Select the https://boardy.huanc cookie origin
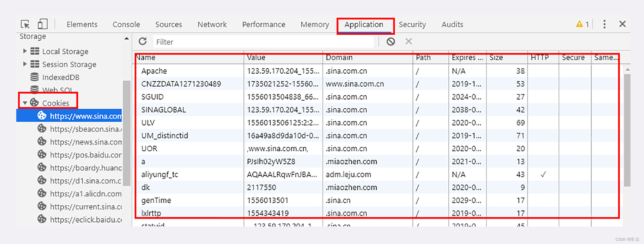Image resolution: width=644 pixels, height=244 pixels. (86, 168)
